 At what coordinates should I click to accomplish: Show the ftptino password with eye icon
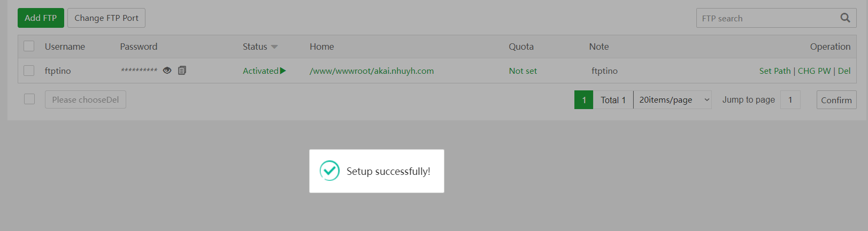tap(167, 71)
